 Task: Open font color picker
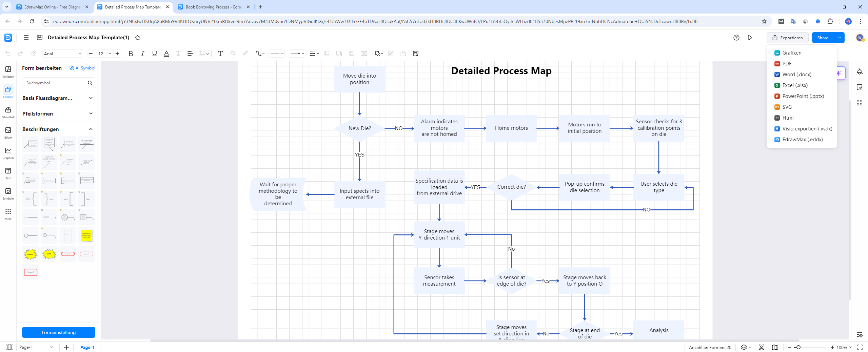(x=166, y=54)
